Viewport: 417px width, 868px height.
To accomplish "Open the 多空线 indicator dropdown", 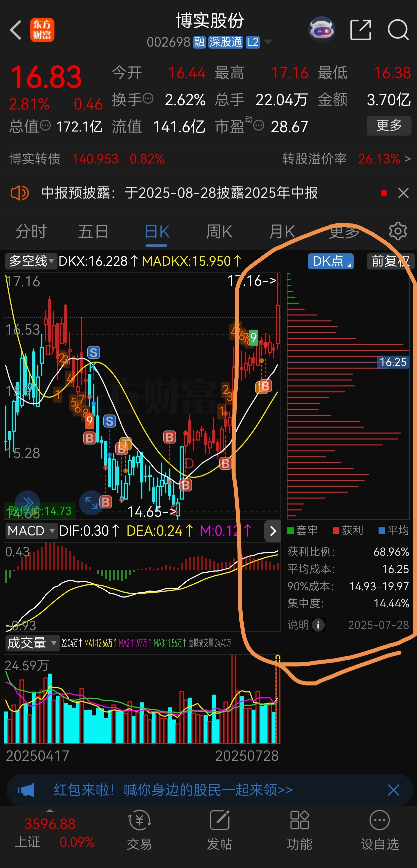I will click(x=31, y=261).
